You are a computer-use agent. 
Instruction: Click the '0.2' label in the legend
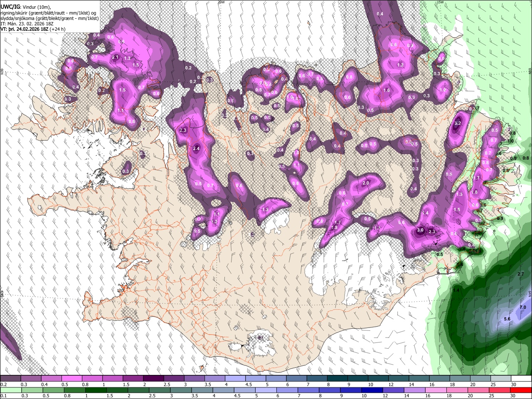point(3,384)
